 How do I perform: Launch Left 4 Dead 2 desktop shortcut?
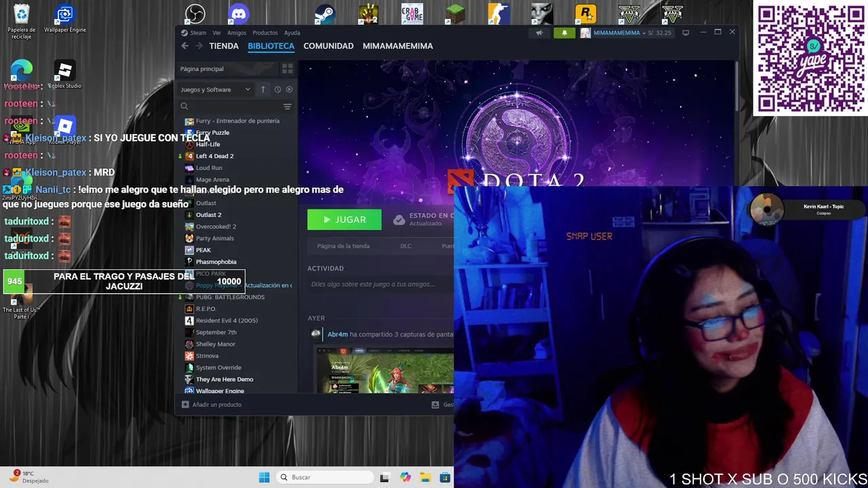tap(369, 14)
